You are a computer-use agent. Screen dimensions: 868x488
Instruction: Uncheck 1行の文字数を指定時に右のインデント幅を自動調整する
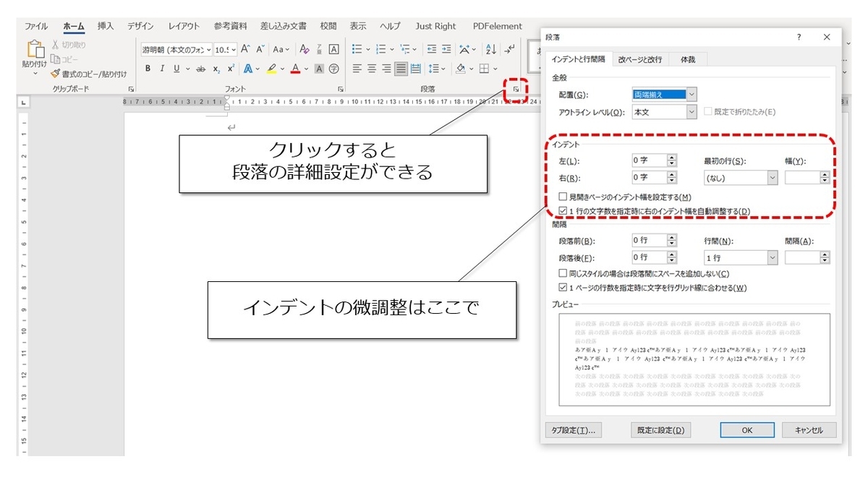coord(563,211)
